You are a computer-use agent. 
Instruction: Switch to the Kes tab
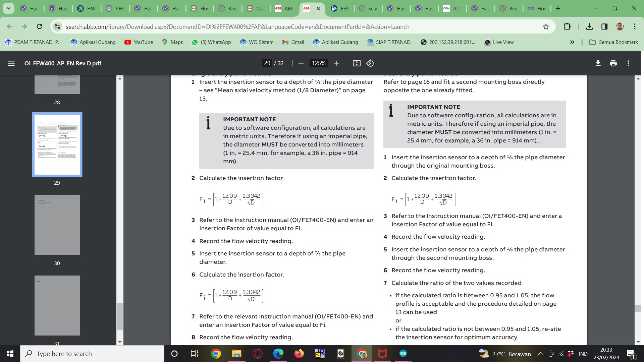[x=228, y=8]
